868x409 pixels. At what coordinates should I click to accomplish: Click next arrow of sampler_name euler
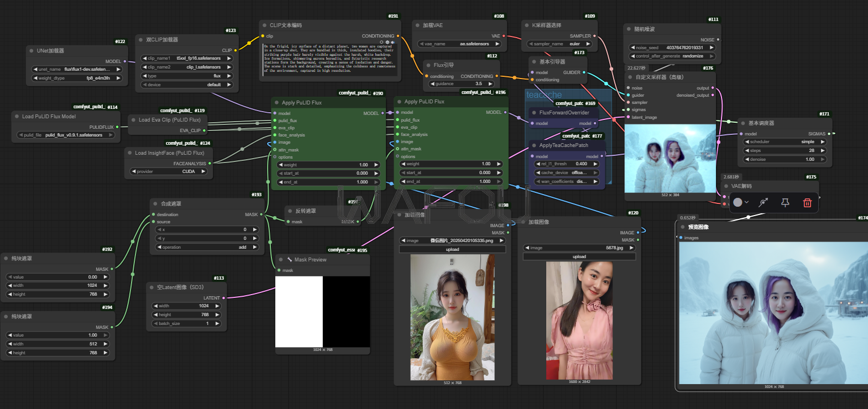(588, 44)
